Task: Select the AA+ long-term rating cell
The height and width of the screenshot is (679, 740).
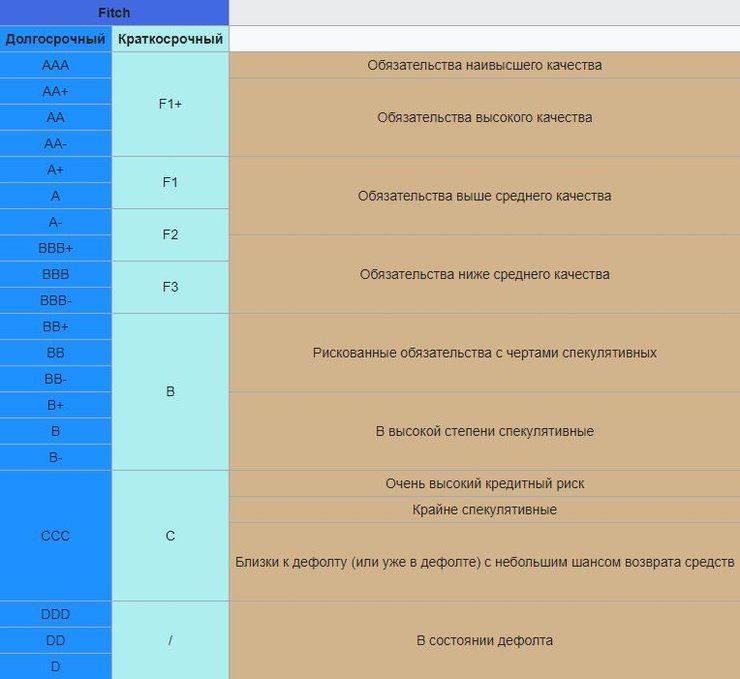Action: point(56,91)
